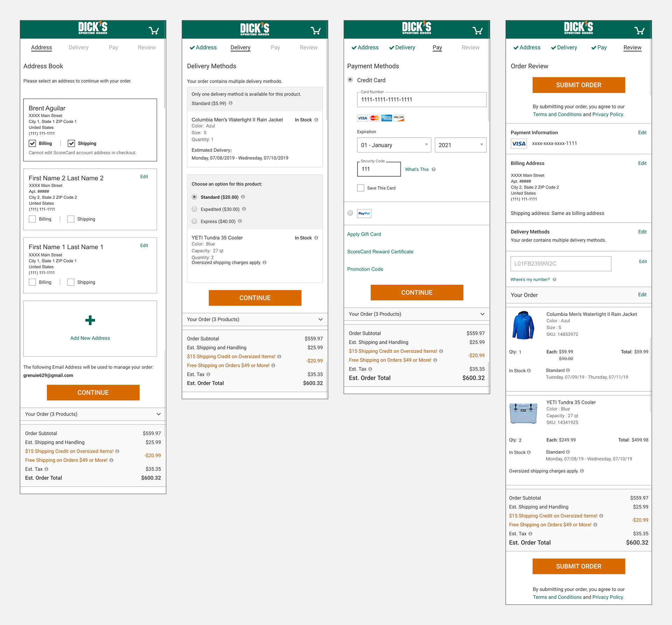Screen dimensions: 672x625
Task: Expand Your Order (3 Products) on Delivery screen
Action: 255,319
